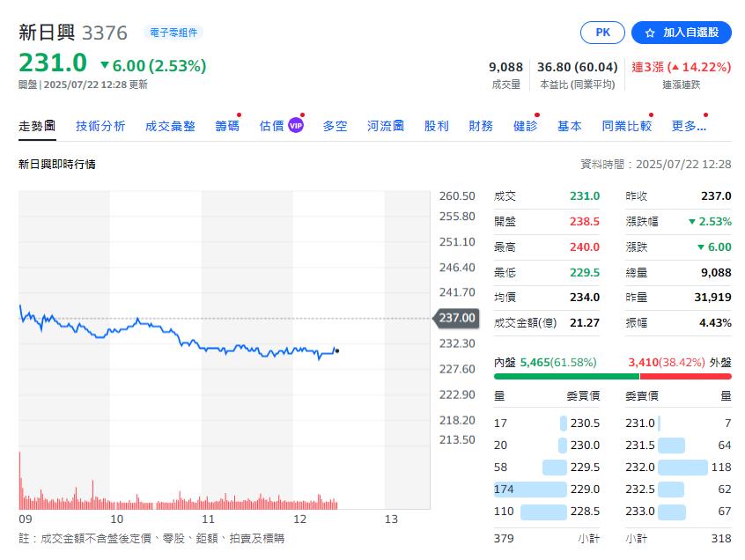Viewport: 745px width, 560px height.
Task: Switch to the 技術分析 tab
Action: click(100, 126)
